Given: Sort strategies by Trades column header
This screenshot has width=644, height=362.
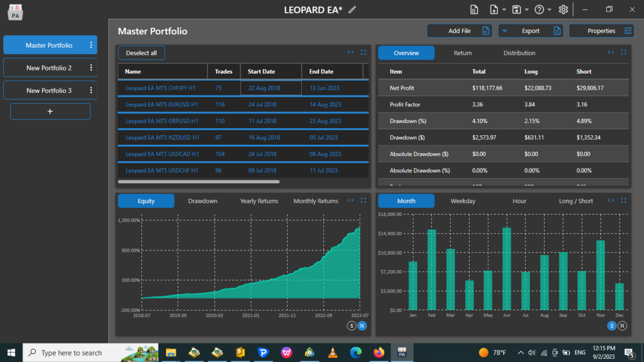Looking at the screenshot, I should [224, 71].
